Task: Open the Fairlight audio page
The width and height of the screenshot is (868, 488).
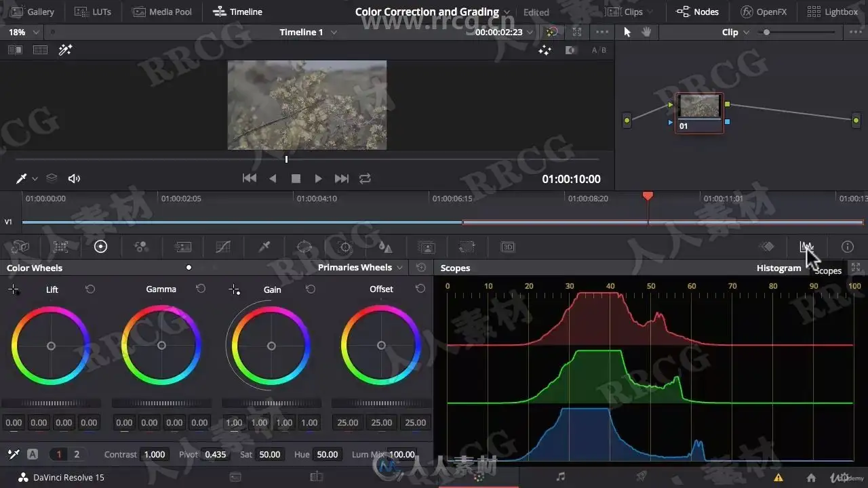Action: pyautogui.click(x=560, y=477)
